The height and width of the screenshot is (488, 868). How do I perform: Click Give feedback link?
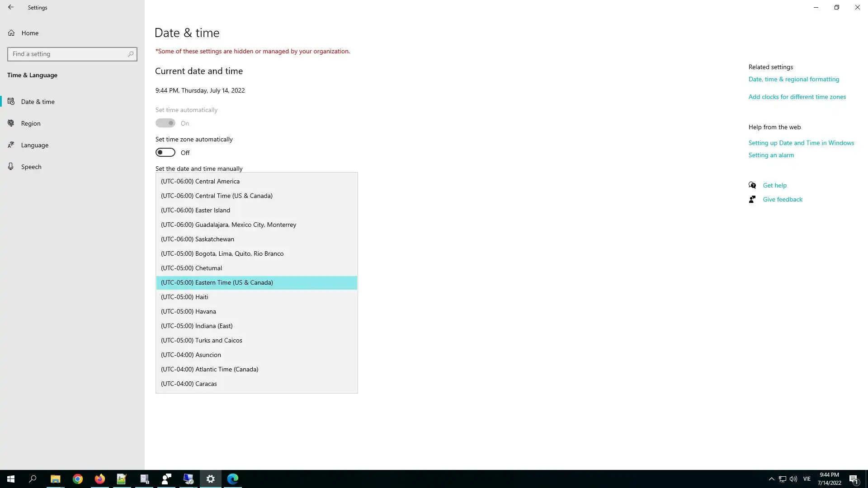pos(783,199)
